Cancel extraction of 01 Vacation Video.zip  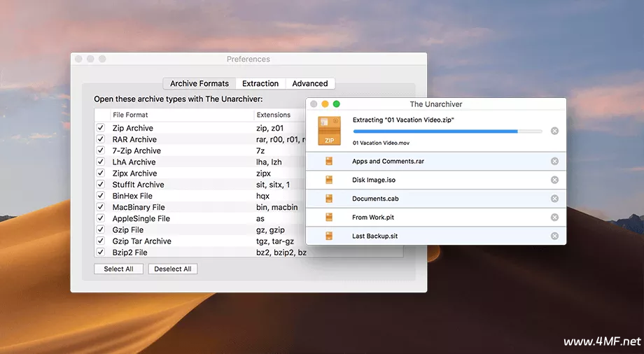coord(554,131)
